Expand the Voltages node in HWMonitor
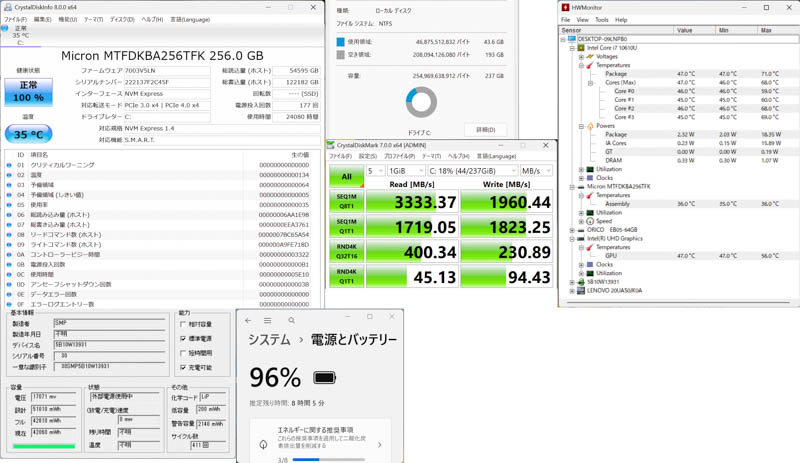The width and height of the screenshot is (800, 463). tap(581, 57)
